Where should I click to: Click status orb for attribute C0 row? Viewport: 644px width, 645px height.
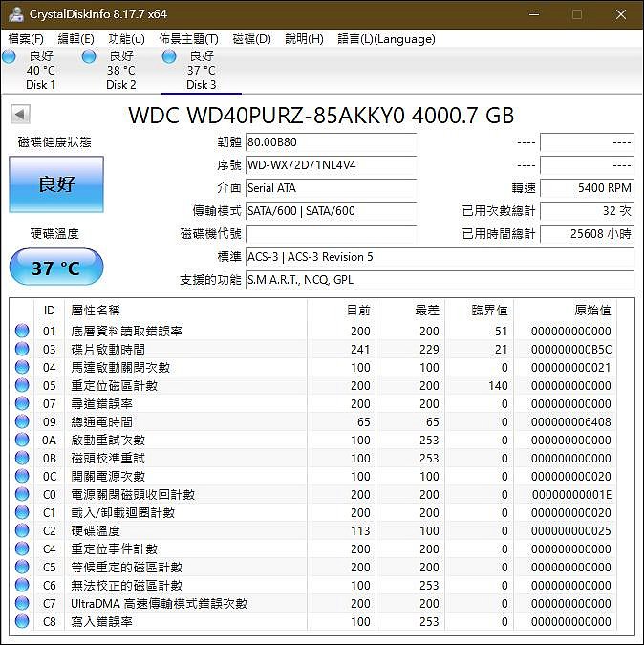[x=22, y=494]
